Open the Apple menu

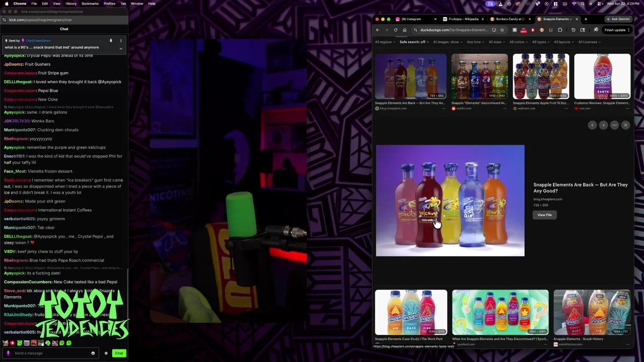point(6,4)
